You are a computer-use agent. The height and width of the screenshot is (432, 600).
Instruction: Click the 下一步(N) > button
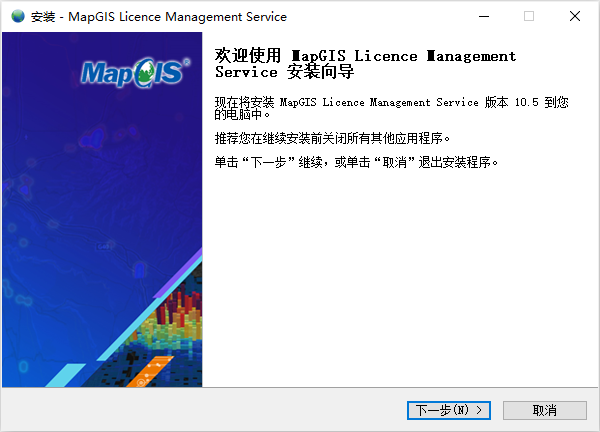449,410
